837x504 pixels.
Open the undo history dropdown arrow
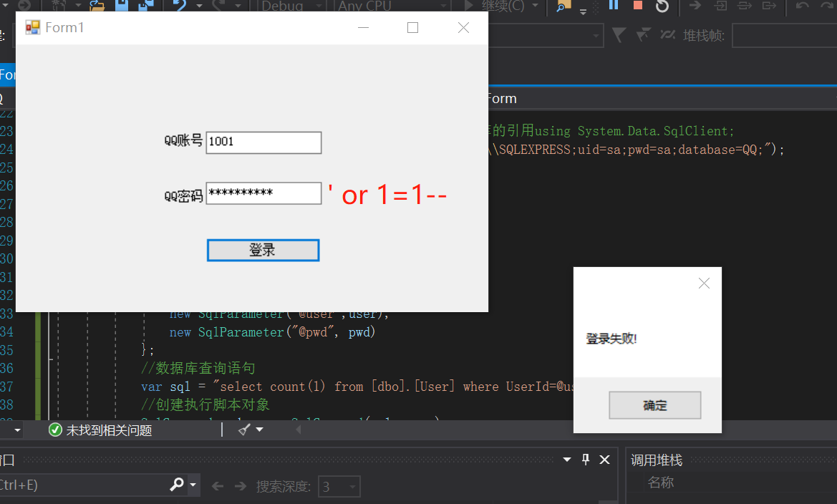[199, 6]
